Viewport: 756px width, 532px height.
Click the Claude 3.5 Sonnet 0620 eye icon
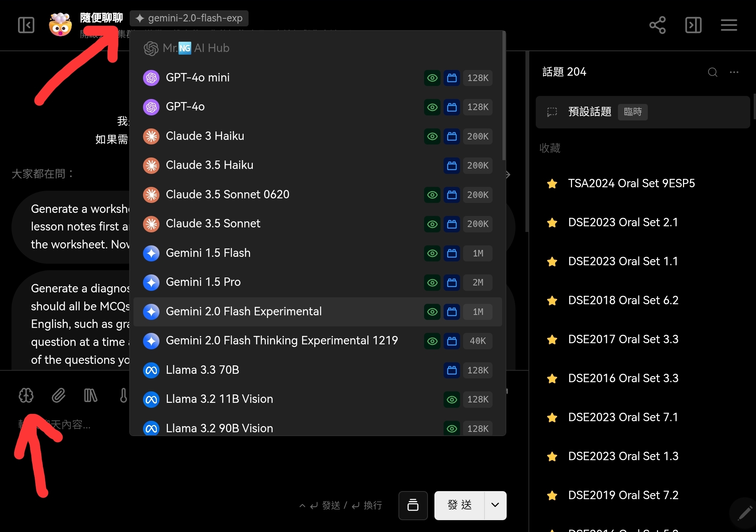pyautogui.click(x=432, y=195)
